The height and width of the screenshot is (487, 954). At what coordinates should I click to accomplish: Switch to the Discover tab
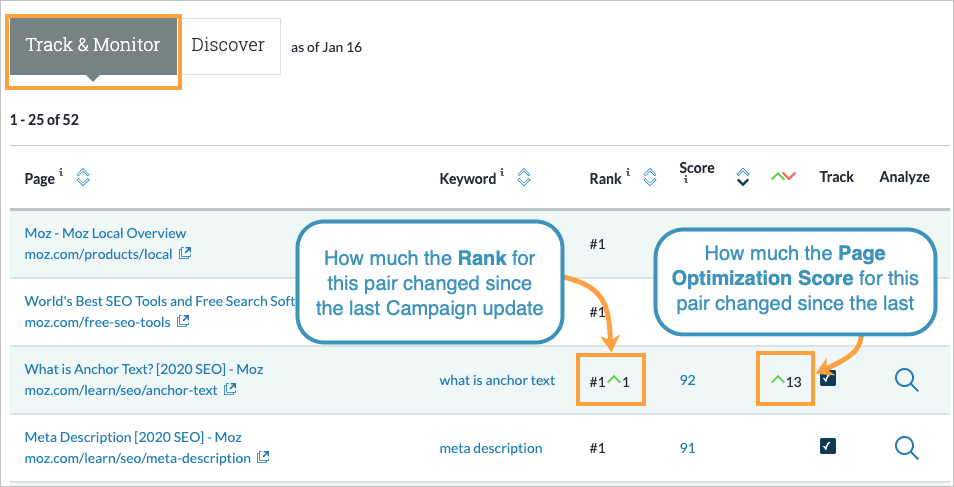click(228, 46)
